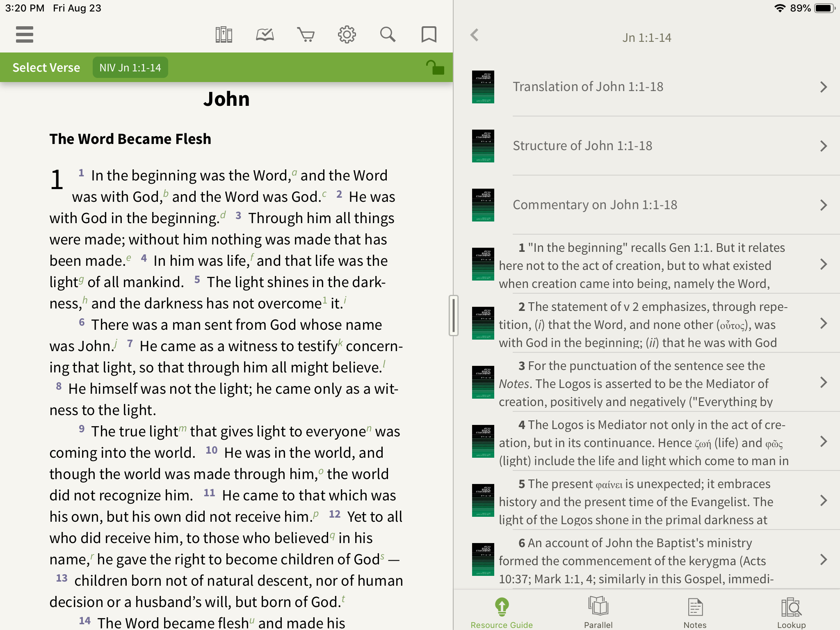Tap verse number 12
This screenshot has width=840, height=630.
335,514
